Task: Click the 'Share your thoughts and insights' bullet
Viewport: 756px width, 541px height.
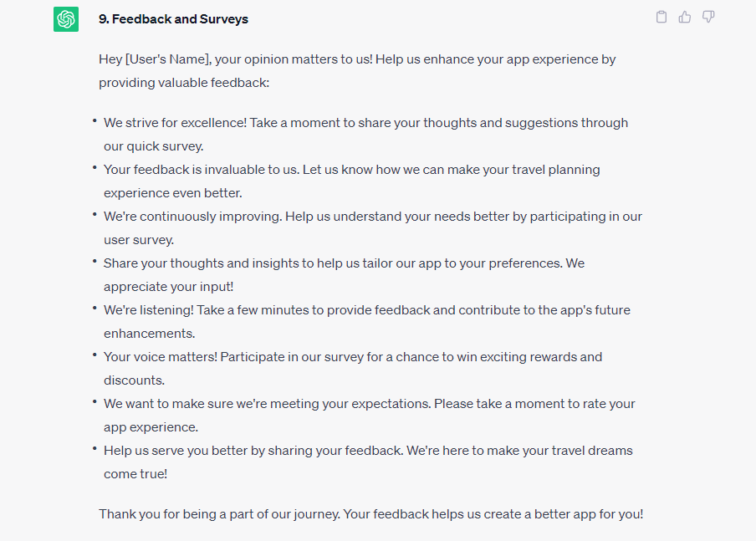Action: coord(345,275)
